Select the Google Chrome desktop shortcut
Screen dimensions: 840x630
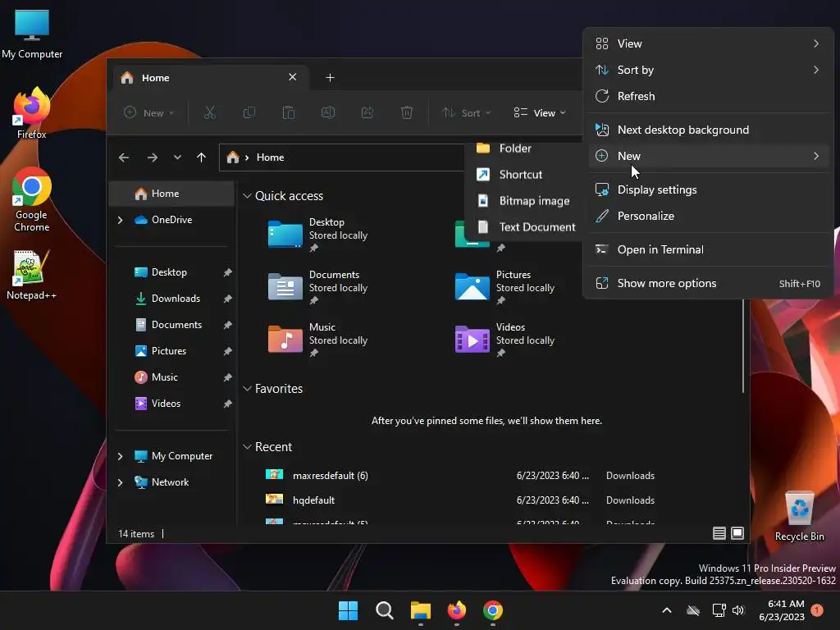point(32,199)
